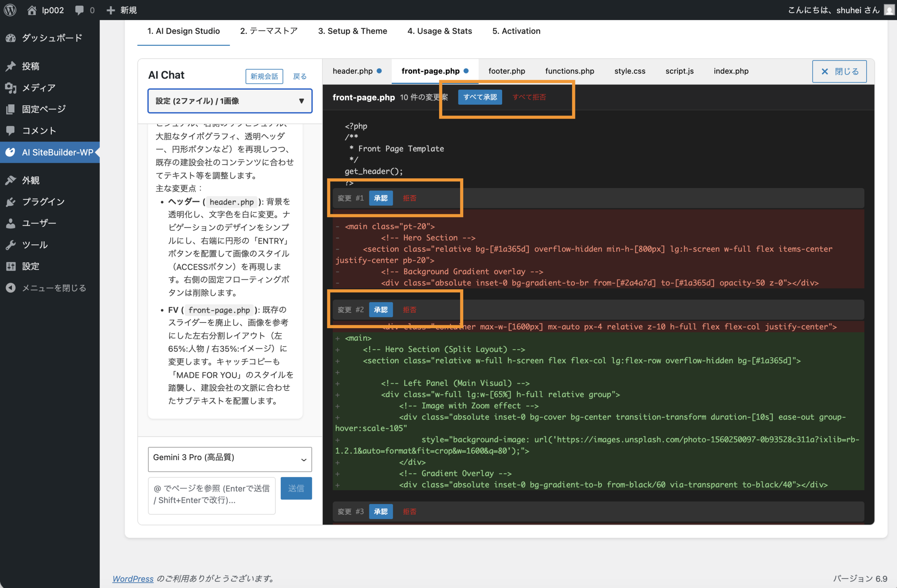Expand the 設定 (2ファイル) / 1画像 dropdown
This screenshot has height=588, width=897.
point(230,101)
